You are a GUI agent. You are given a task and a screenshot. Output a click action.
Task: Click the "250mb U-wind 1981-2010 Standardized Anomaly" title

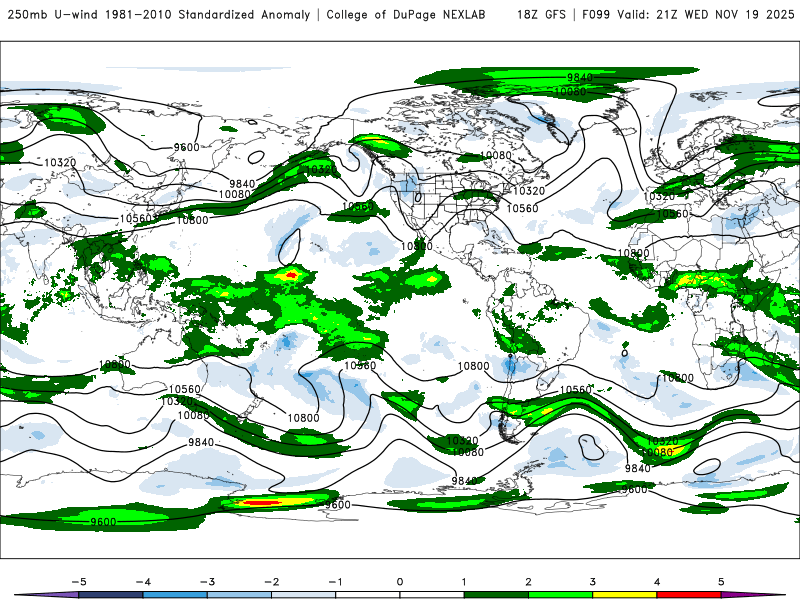click(159, 15)
